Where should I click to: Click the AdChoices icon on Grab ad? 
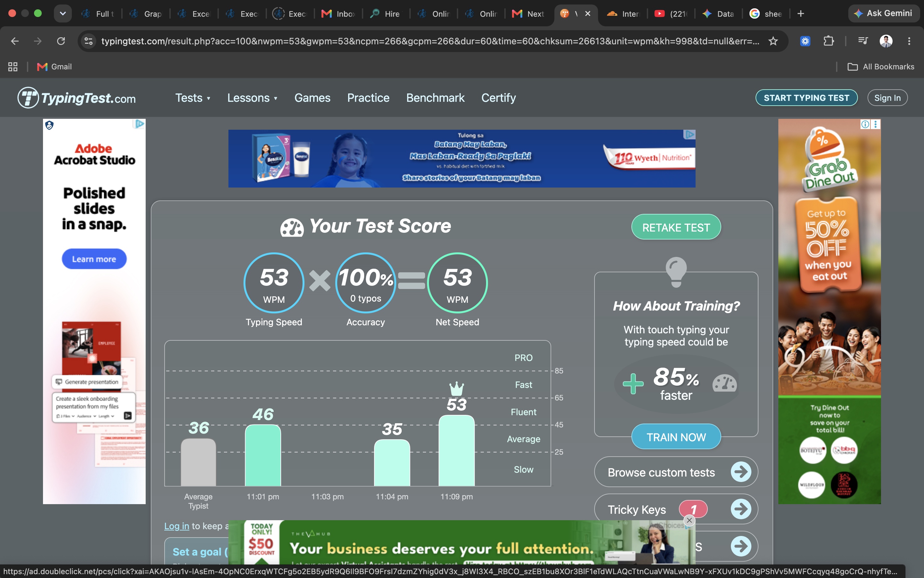[x=865, y=124]
